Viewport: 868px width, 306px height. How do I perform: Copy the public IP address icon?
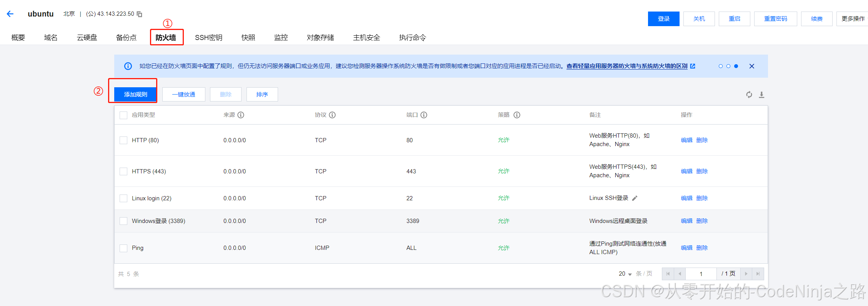pyautogui.click(x=140, y=14)
